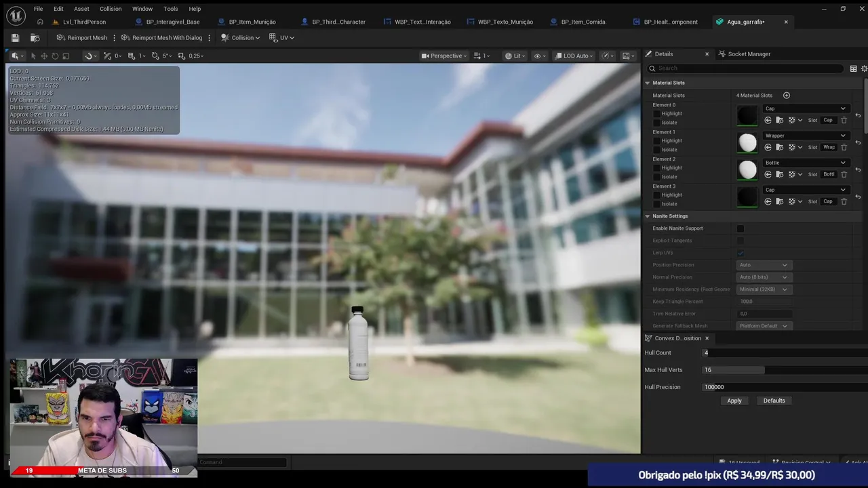Delete the Element 3 Cap material slot
The width and height of the screenshot is (868, 488).
844,201
